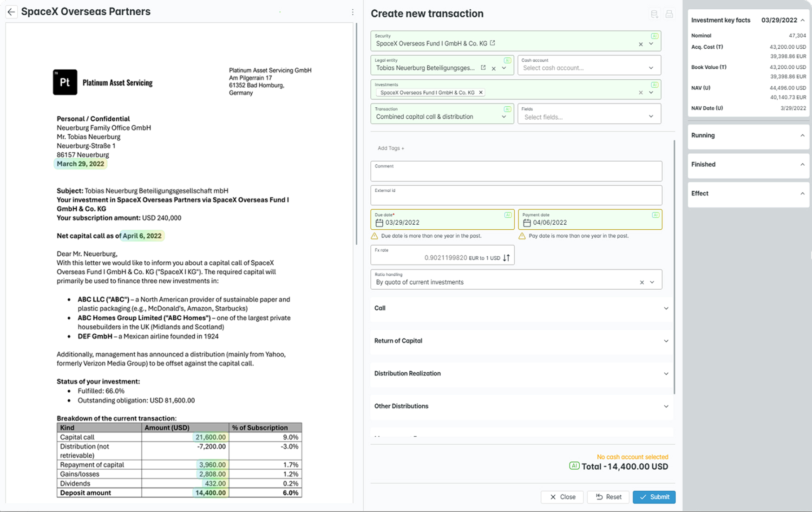This screenshot has width=812, height=512.
Task: Open the Due date calendar picker icon
Action: tap(379, 223)
